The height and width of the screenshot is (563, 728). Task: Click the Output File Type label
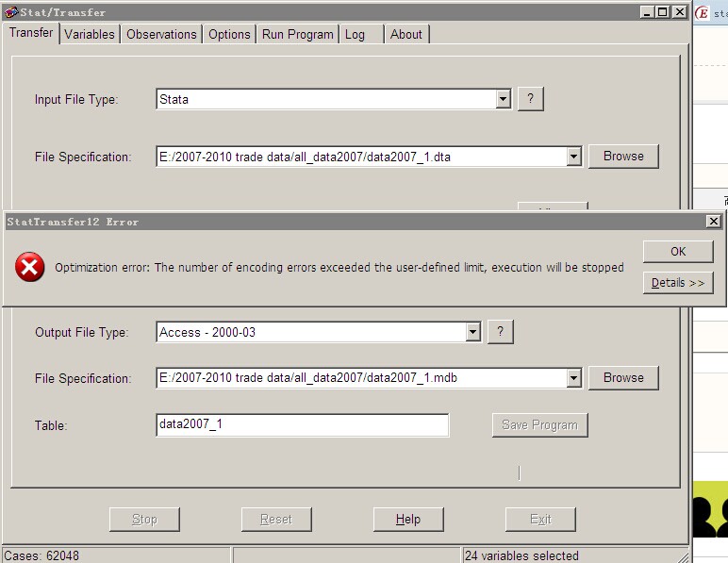[82, 332]
